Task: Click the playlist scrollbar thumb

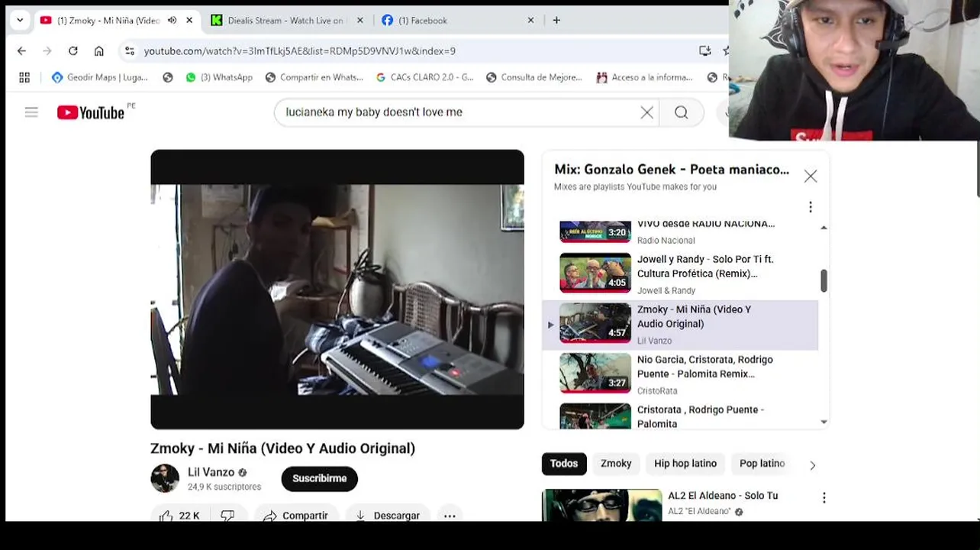Action: (x=824, y=280)
